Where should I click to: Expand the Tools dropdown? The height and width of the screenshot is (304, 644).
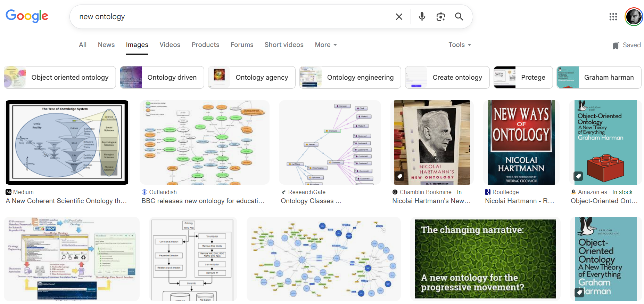tap(460, 45)
